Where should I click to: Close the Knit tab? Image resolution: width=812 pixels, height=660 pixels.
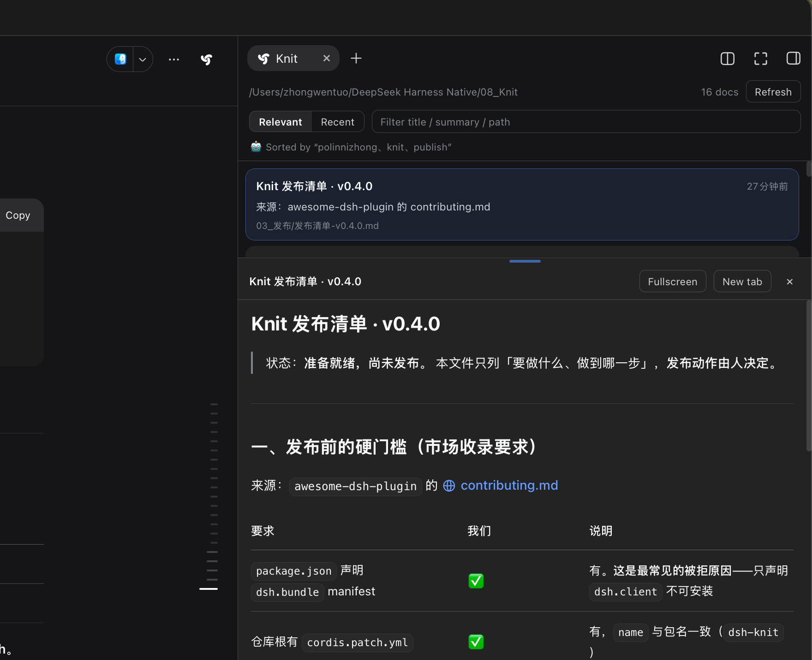click(327, 58)
